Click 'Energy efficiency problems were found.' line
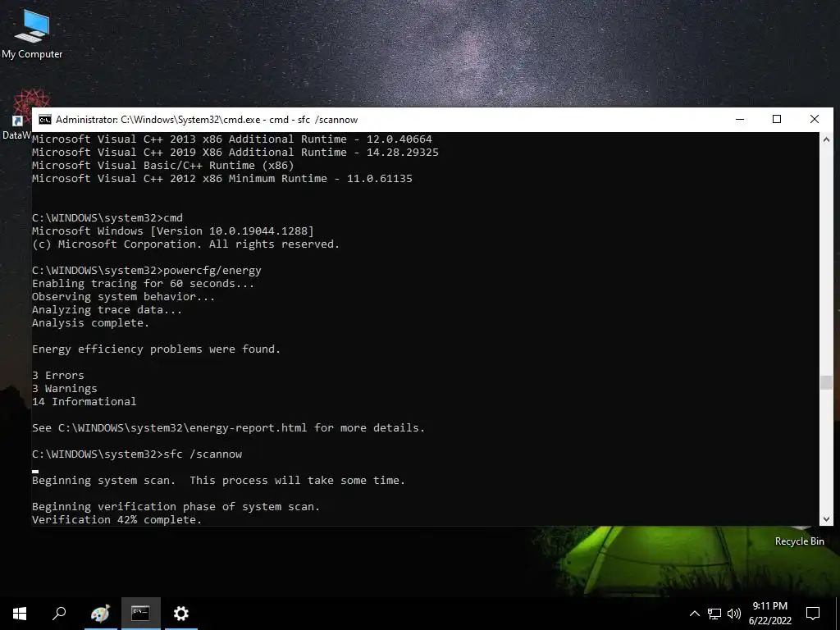Image resolution: width=840 pixels, height=630 pixels. pos(156,349)
